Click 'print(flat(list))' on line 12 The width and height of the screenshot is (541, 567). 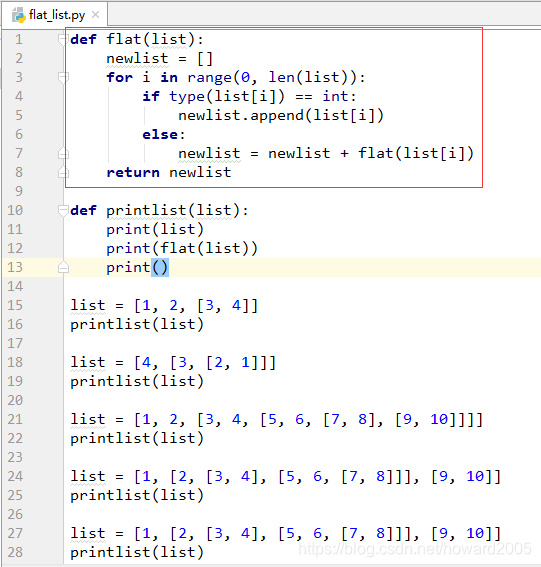(182, 248)
